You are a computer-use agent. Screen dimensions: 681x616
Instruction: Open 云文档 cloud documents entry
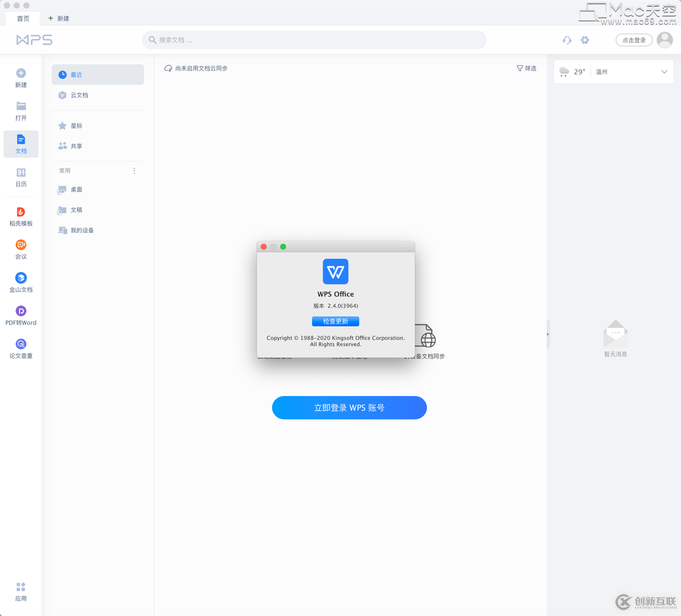(98, 95)
